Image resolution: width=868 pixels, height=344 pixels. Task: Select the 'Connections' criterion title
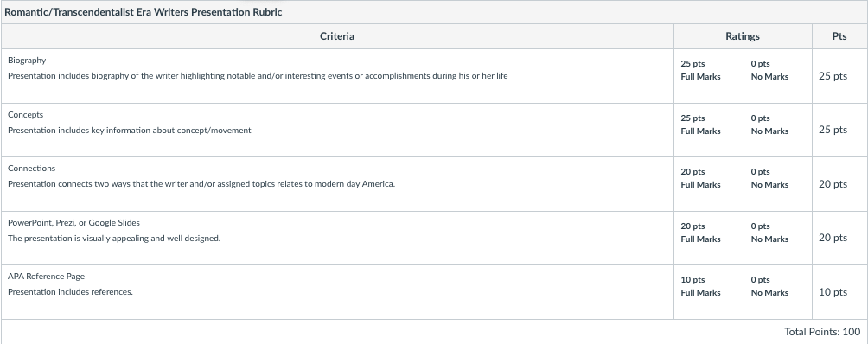tap(31, 169)
